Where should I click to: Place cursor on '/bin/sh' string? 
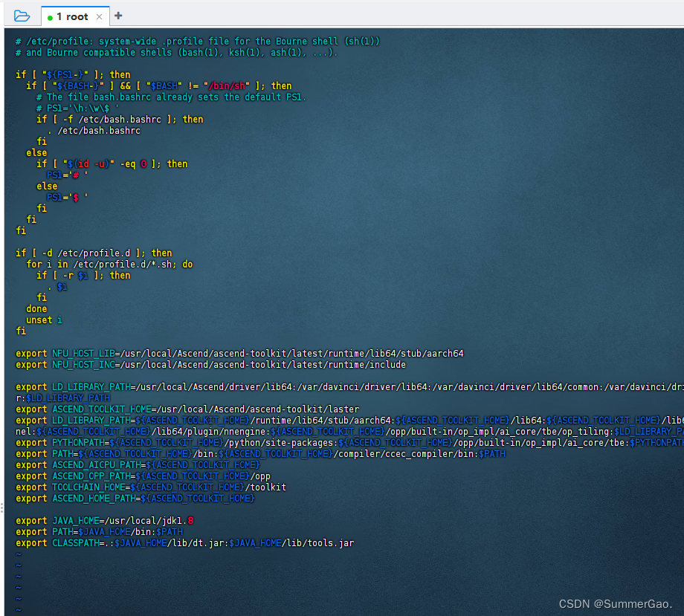click(x=226, y=86)
